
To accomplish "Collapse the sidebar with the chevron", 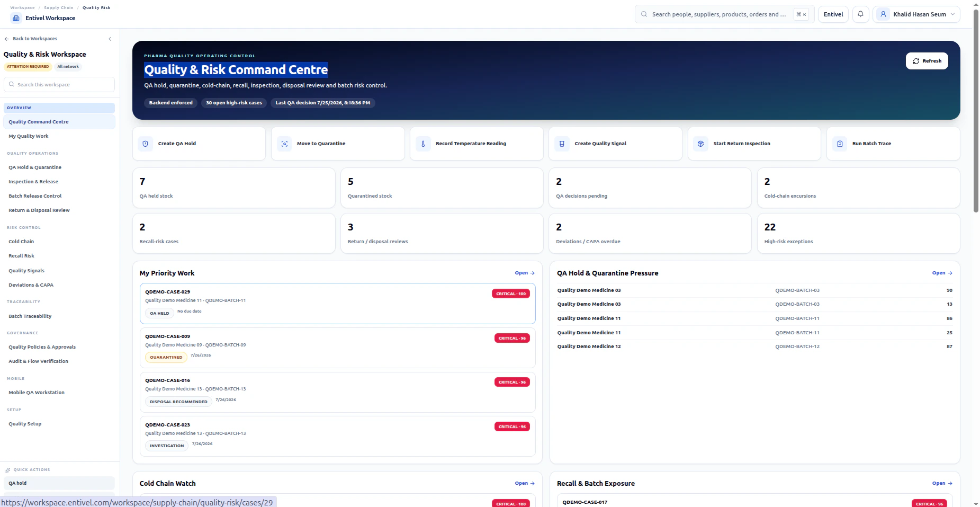I will 110,39.
